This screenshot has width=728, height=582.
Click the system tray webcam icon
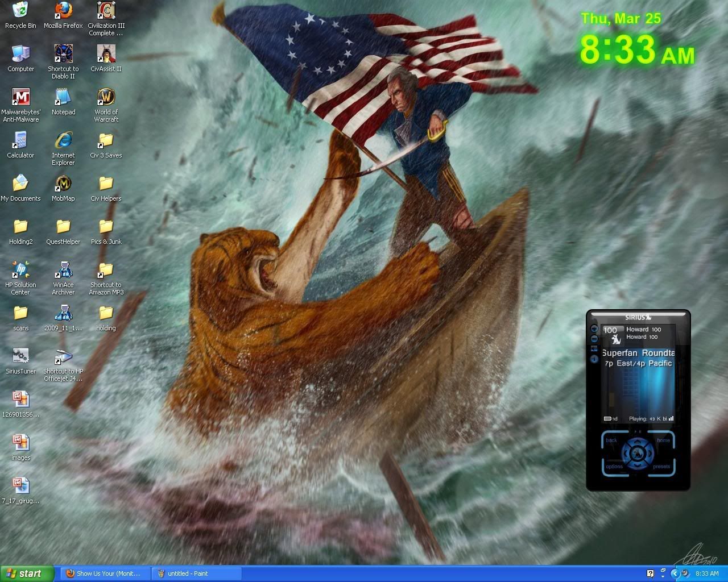pyautogui.click(x=685, y=573)
